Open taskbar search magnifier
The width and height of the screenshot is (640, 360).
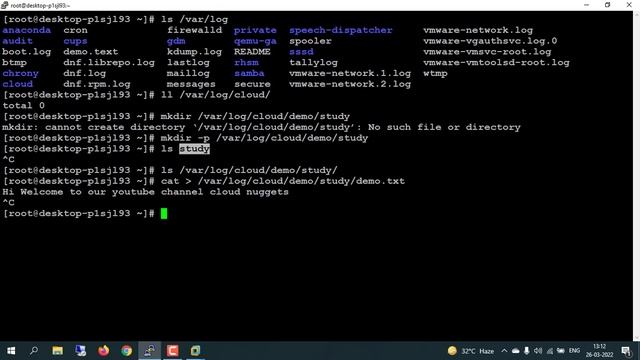pos(34,351)
